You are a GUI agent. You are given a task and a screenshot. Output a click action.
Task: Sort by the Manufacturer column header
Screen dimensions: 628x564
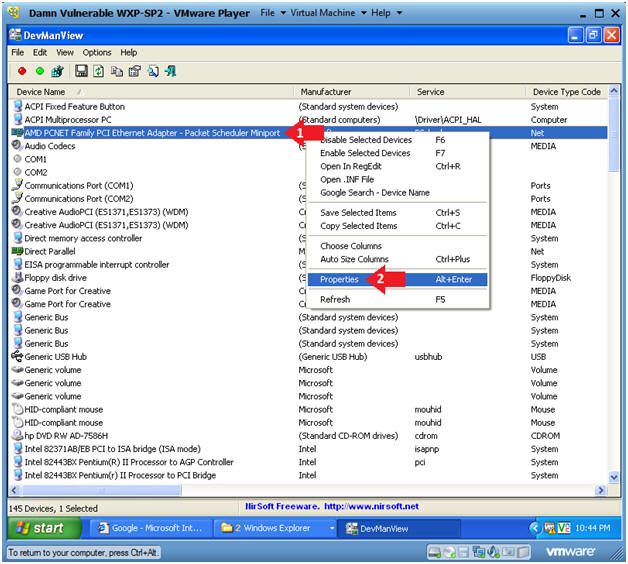[x=352, y=92]
